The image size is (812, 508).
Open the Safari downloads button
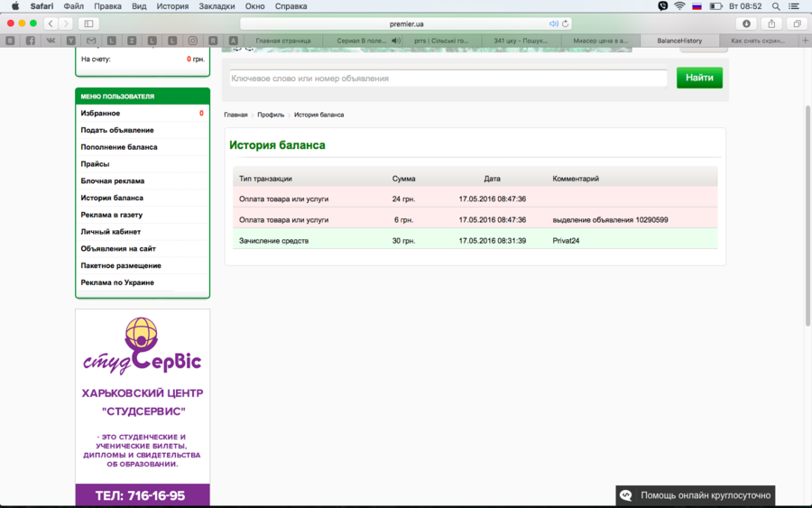click(746, 23)
